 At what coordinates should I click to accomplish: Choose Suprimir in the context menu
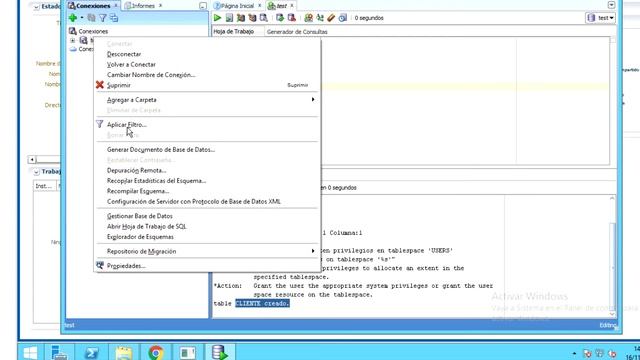[x=207, y=85]
